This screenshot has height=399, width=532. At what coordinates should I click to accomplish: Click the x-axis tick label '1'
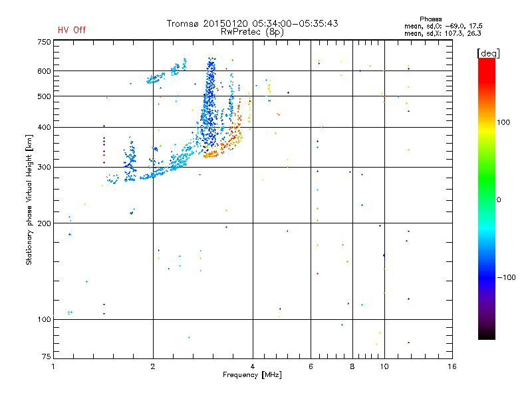tap(53, 366)
